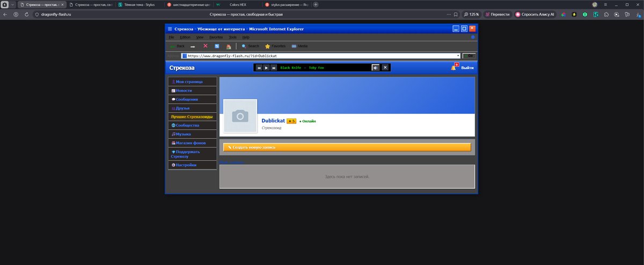Click the Black Knife – Toby Fox track title

(302, 68)
